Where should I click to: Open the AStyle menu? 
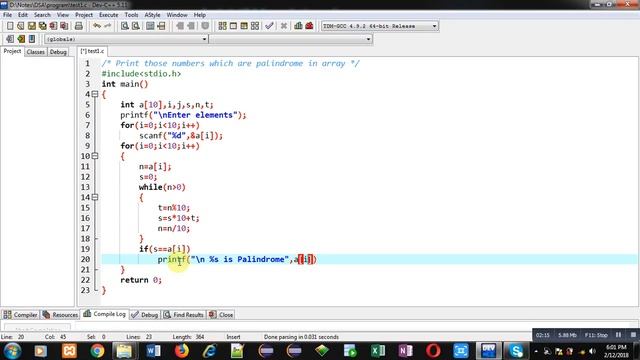[152, 15]
